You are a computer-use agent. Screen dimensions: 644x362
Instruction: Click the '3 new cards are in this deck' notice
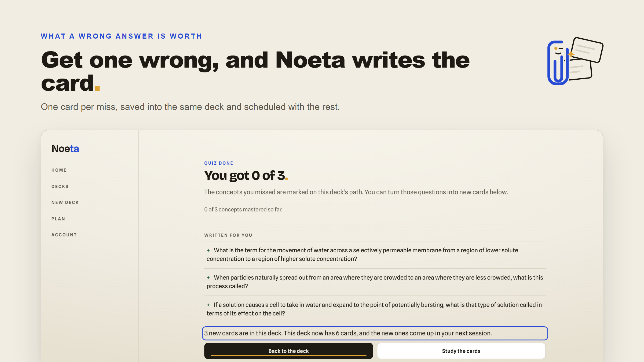(x=375, y=333)
